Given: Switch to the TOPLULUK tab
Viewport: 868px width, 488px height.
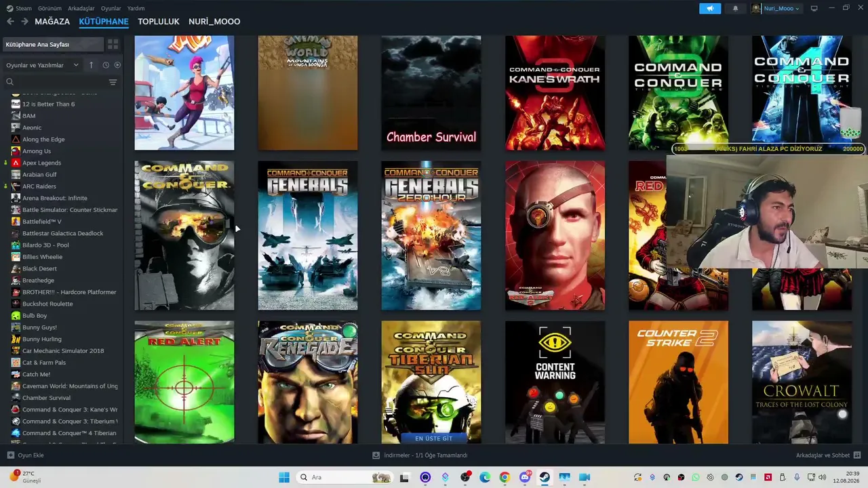Looking at the screenshot, I should (x=159, y=22).
